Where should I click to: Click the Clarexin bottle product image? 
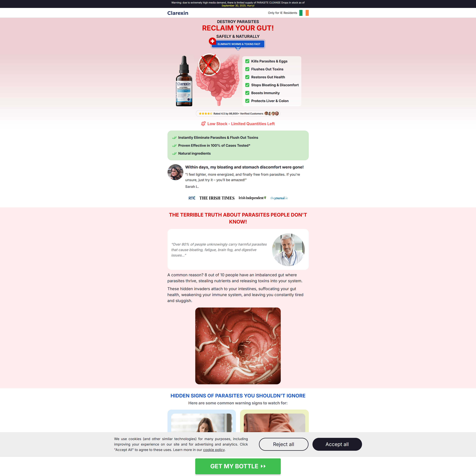click(x=184, y=81)
